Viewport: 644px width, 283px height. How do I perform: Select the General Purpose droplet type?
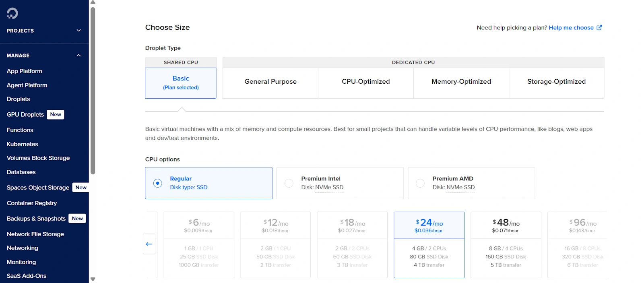(270, 83)
